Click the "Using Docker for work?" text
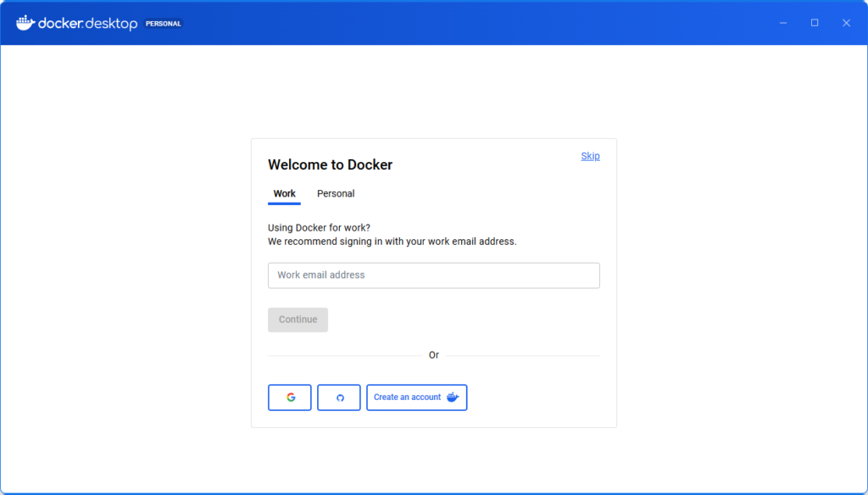The image size is (868, 495). [x=319, y=227]
